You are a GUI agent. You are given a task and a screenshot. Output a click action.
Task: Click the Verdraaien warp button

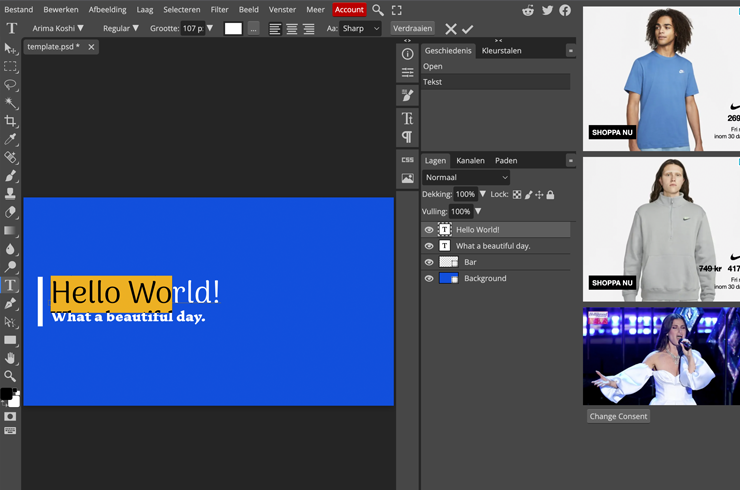(412, 28)
